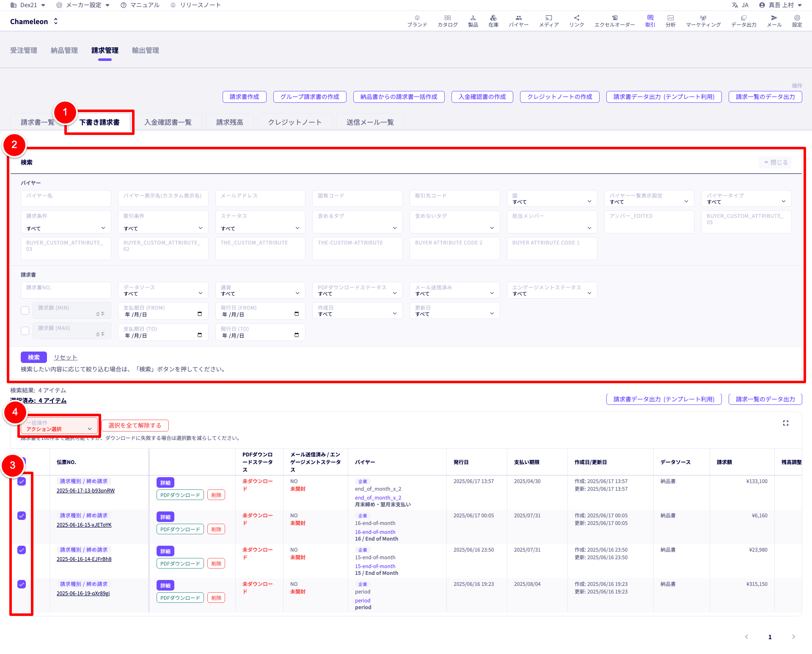The width and height of the screenshot is (812, 654).
Task: Expand the バイヤータイプ dropdown
Action: click(x=746, y=199)
